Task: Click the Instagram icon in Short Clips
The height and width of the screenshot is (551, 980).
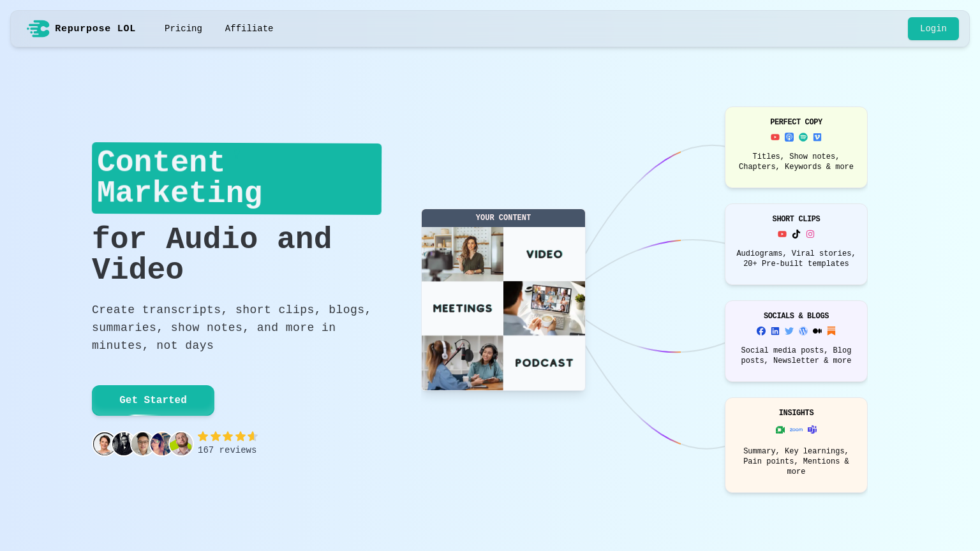Action: click(x=810, y=234)
